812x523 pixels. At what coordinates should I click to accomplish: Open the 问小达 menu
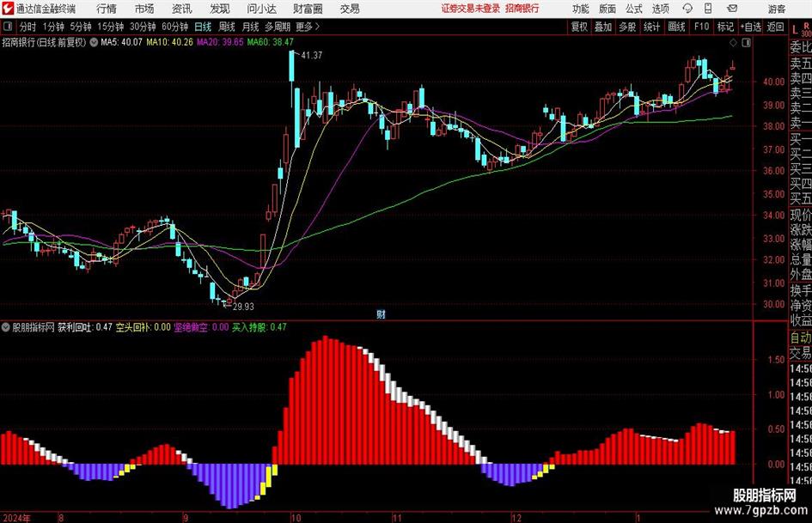(261, 9)
